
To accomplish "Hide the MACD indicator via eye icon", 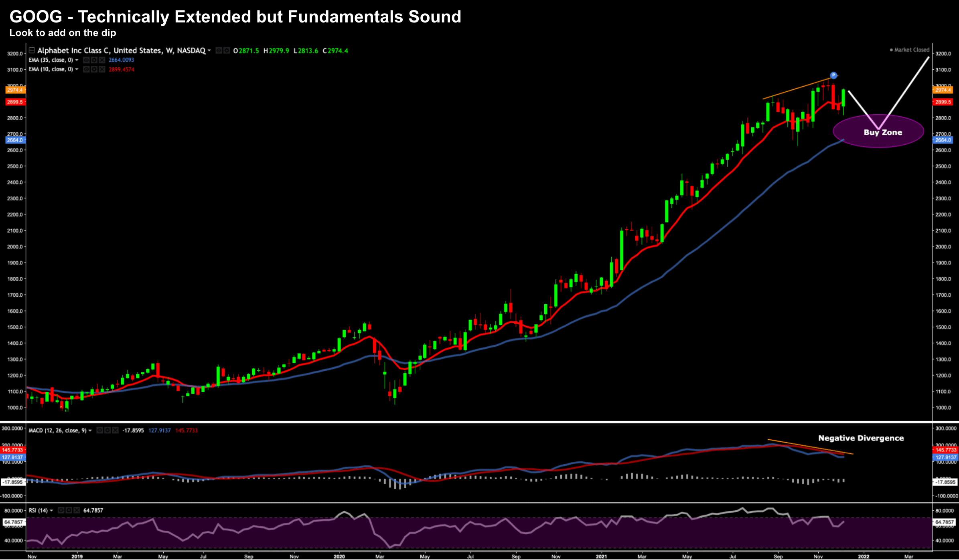I will pyautogui.click(x=99, y=430).
